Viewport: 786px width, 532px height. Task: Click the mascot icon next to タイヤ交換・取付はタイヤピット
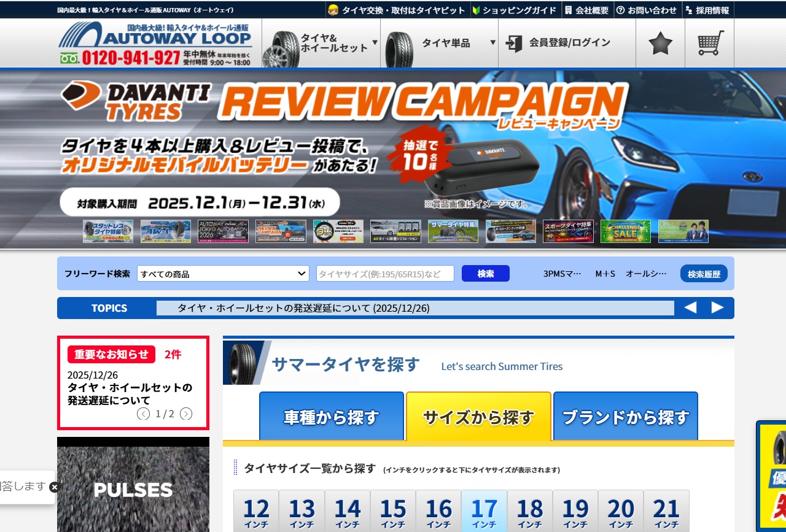(x=335, y=10)
